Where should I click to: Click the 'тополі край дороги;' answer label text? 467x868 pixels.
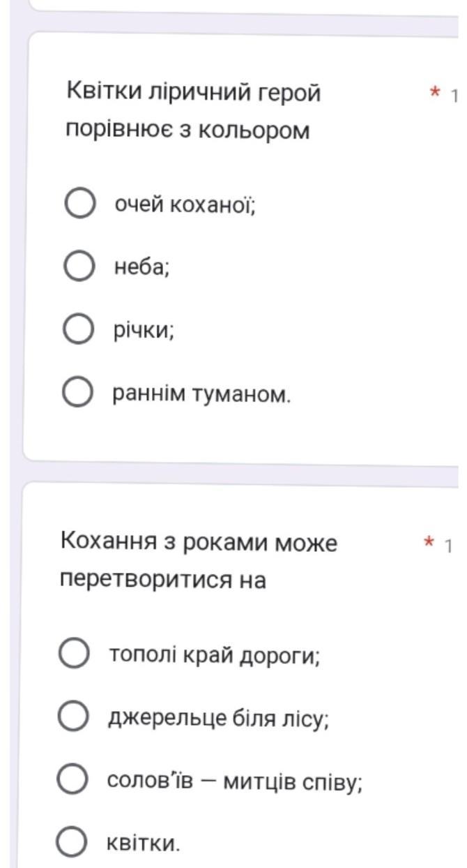214,655
